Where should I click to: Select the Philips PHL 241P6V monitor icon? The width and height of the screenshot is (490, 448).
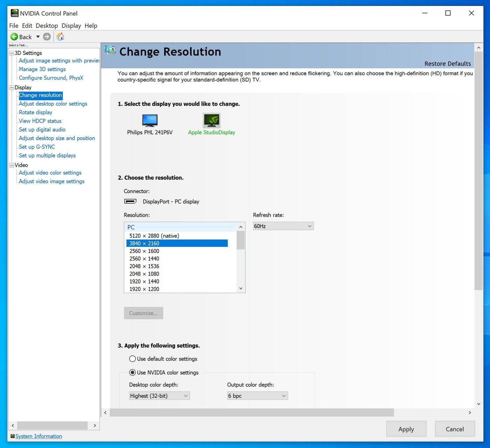[150, 120]
